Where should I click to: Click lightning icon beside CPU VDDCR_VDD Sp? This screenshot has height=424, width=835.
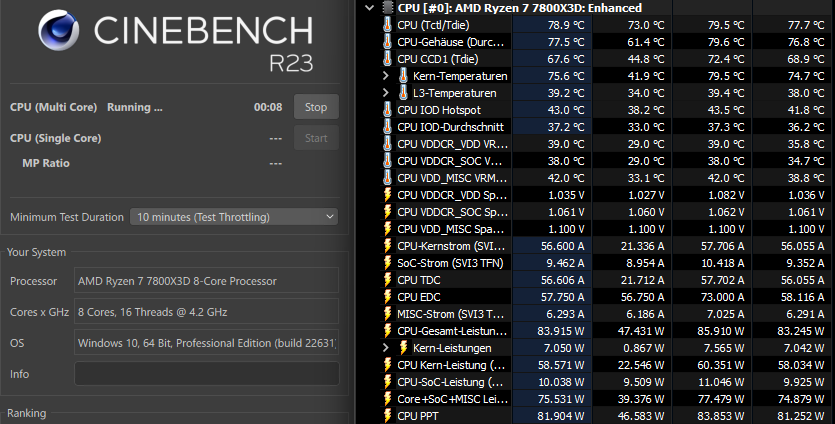coord(388,195)
